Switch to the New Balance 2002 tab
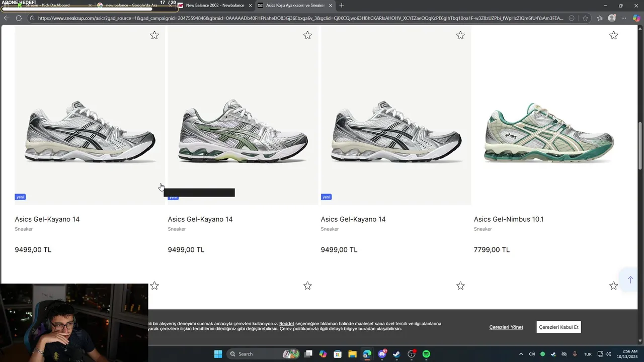Screen dimensions: 644x362 (215, 6)
